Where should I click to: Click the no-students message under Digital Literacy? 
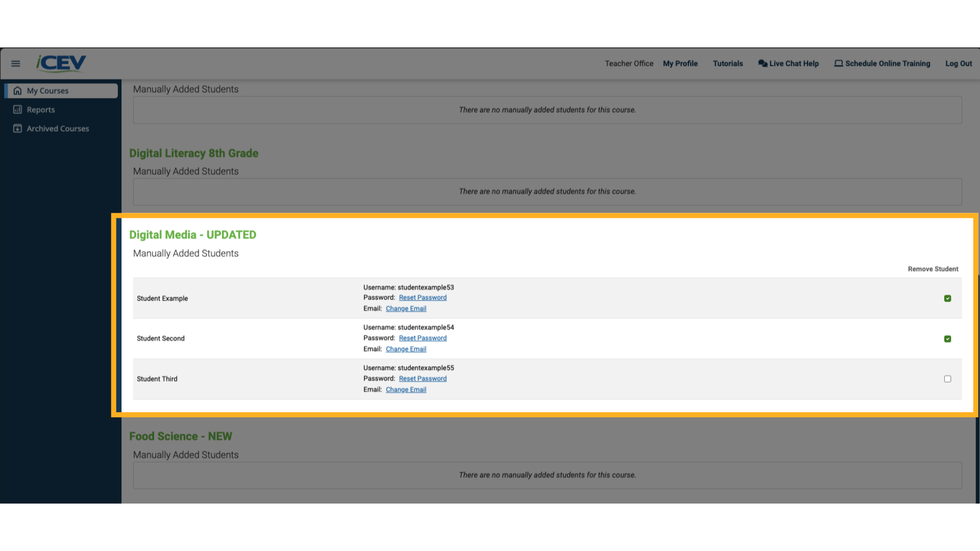(547, 191)
